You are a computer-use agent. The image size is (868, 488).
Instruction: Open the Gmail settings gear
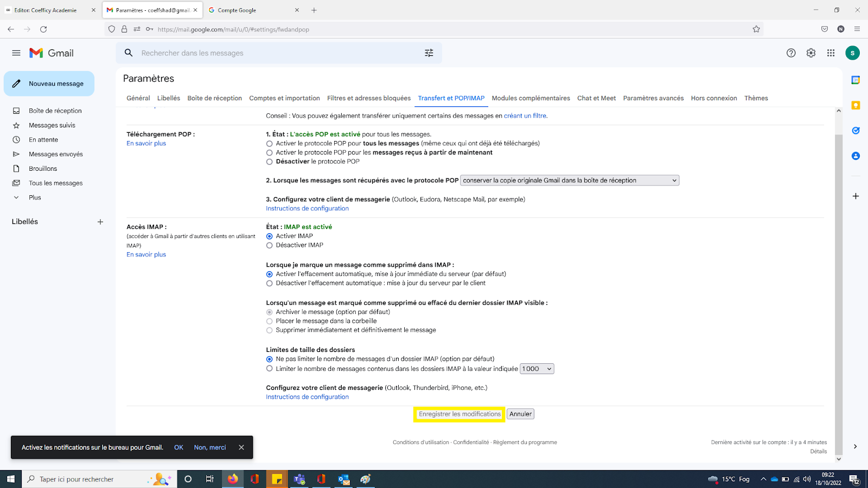pos(811,53)
